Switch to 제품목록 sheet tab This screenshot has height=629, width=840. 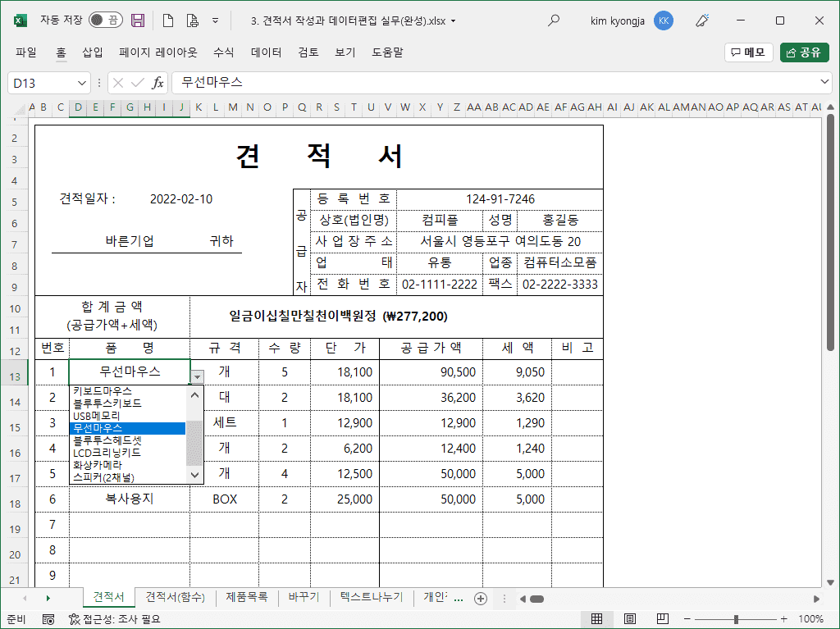[246, 597]
